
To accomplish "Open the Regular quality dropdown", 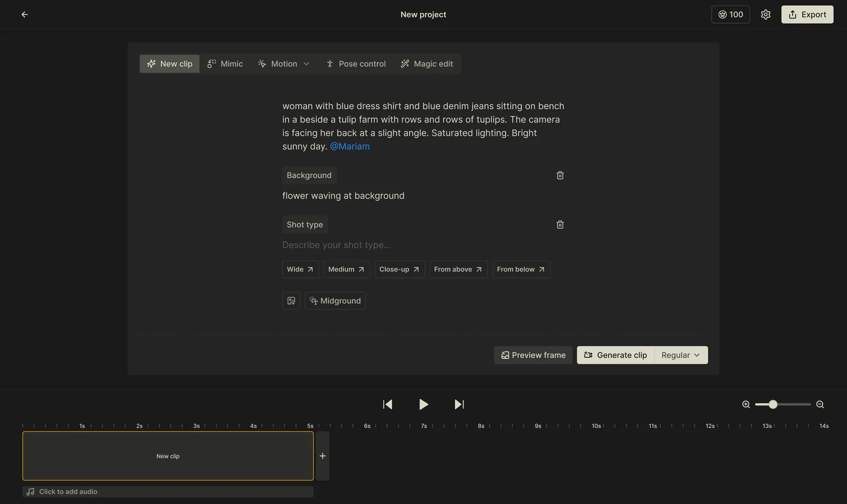I will 681,355.
